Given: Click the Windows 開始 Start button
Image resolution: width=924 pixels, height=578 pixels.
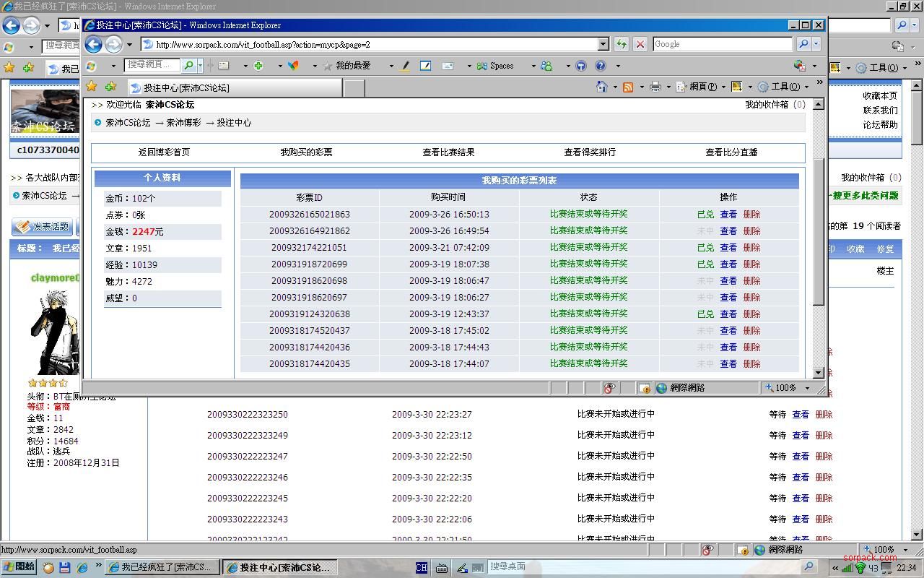Looking at the screenshot, I should coord(19,567).
